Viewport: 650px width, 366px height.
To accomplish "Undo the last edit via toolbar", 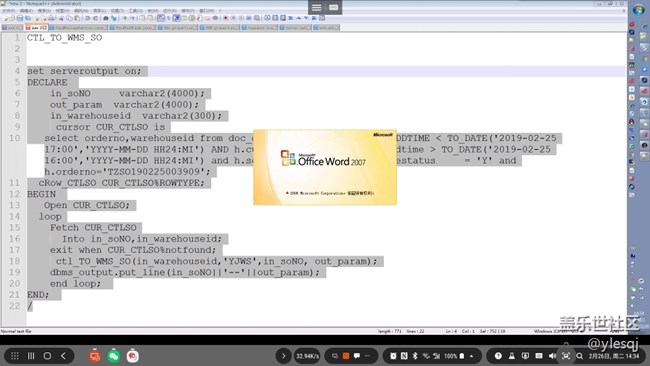I will [87, 18].
